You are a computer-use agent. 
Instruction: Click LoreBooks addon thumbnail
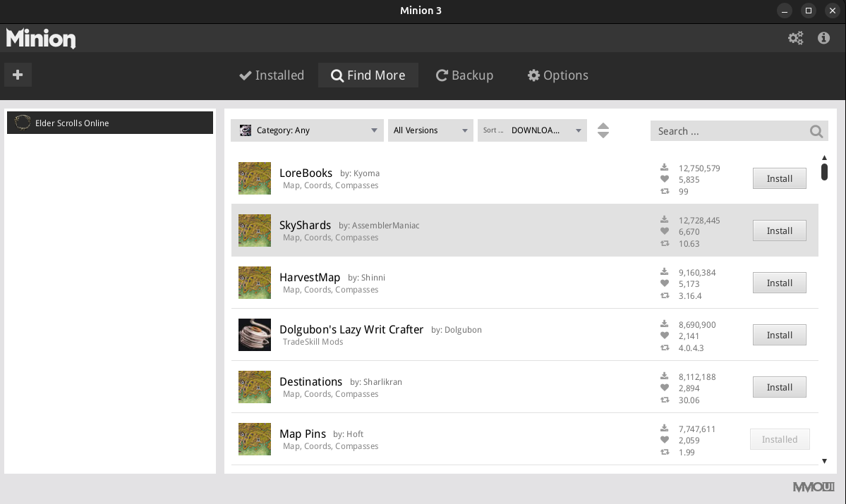255,178
